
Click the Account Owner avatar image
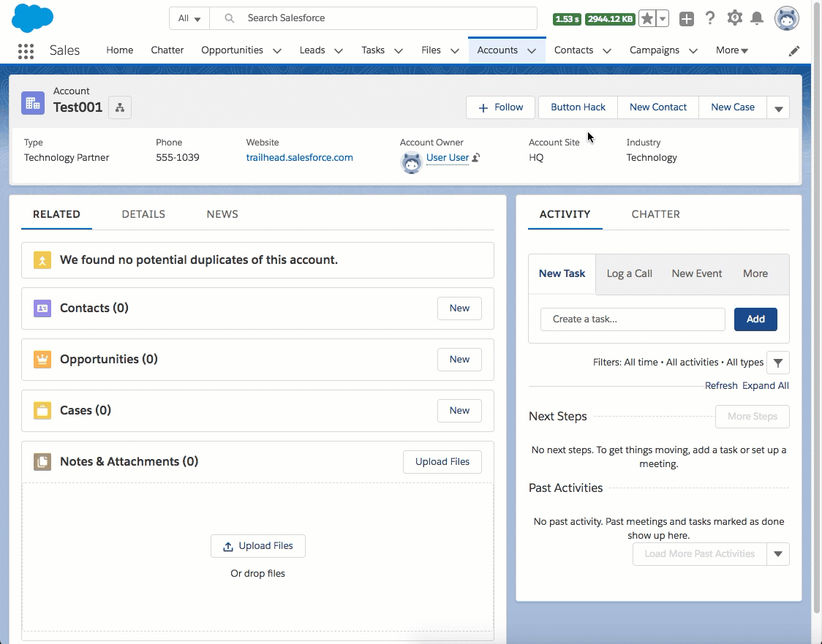(412, 162)
